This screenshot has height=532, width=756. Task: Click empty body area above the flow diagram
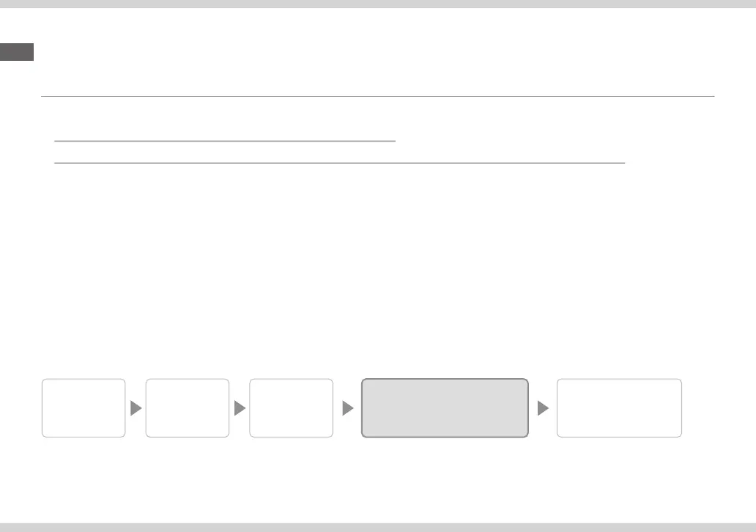[378, 278]
